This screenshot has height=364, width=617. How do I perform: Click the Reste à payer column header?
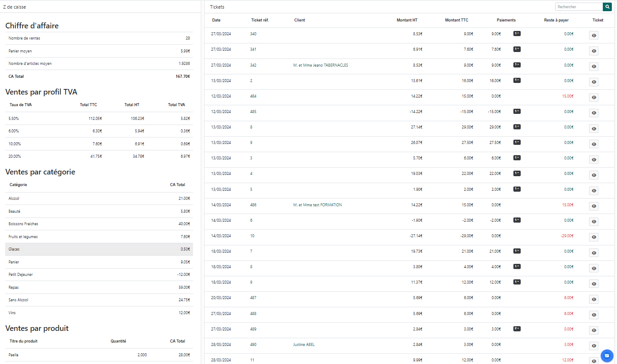[x=556, y=20]
